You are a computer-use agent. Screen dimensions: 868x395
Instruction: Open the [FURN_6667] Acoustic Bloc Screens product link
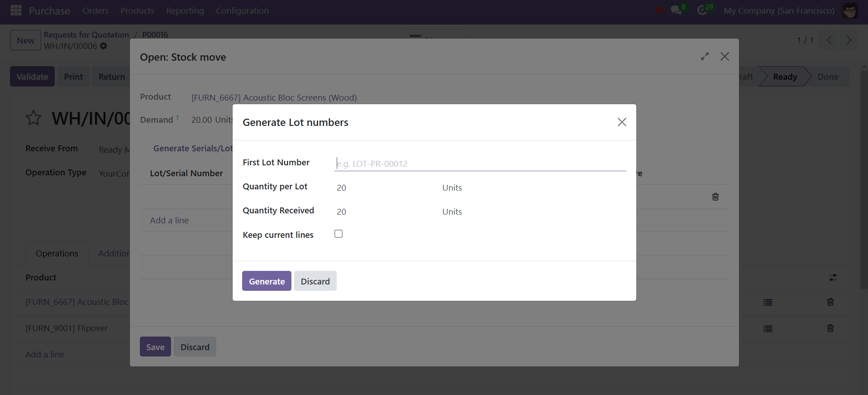pos(274,97)
